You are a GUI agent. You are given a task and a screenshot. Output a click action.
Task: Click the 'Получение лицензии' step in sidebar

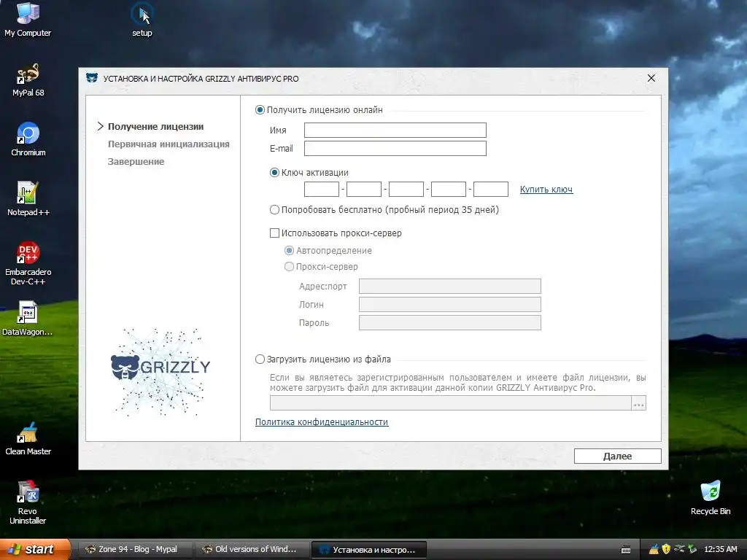click(156, 127)
